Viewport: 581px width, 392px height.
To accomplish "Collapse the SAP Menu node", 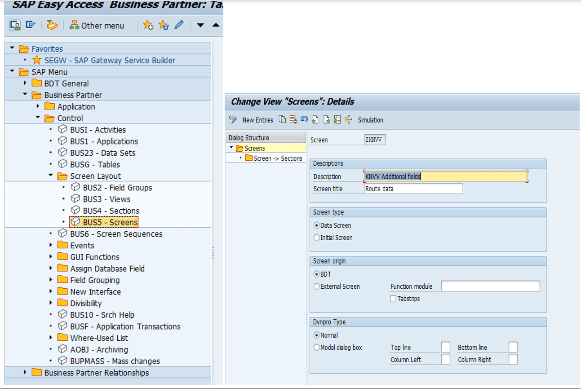I will tap(12, 71).
